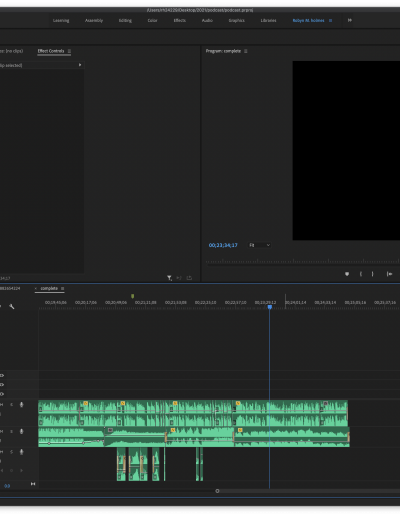
Task: Click the Mark Out bracket icon
Action: tap(373, 274)
